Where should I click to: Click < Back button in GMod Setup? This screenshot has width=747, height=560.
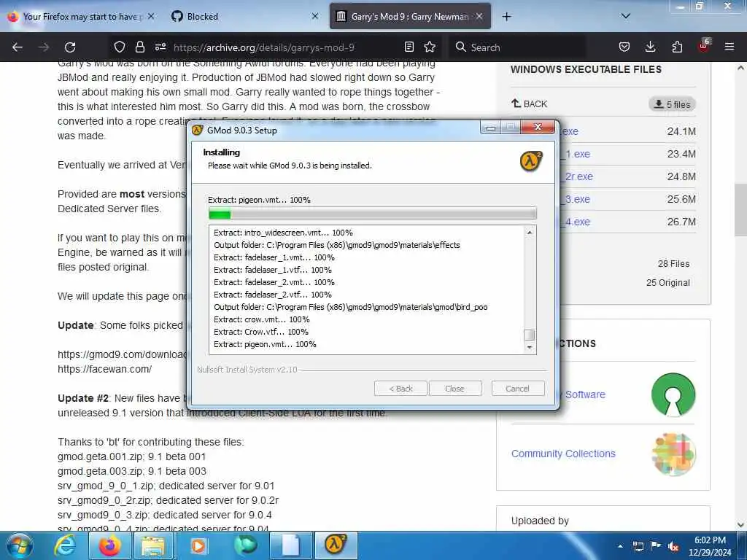(400, 389)
